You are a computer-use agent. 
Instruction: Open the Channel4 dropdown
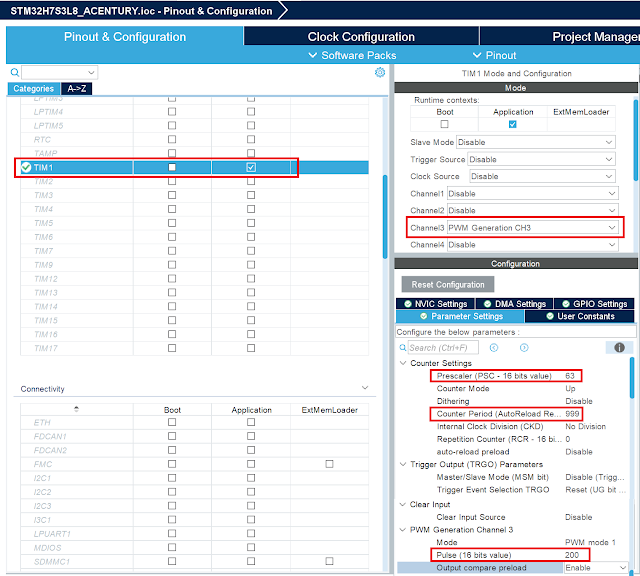tap(533, 245)
